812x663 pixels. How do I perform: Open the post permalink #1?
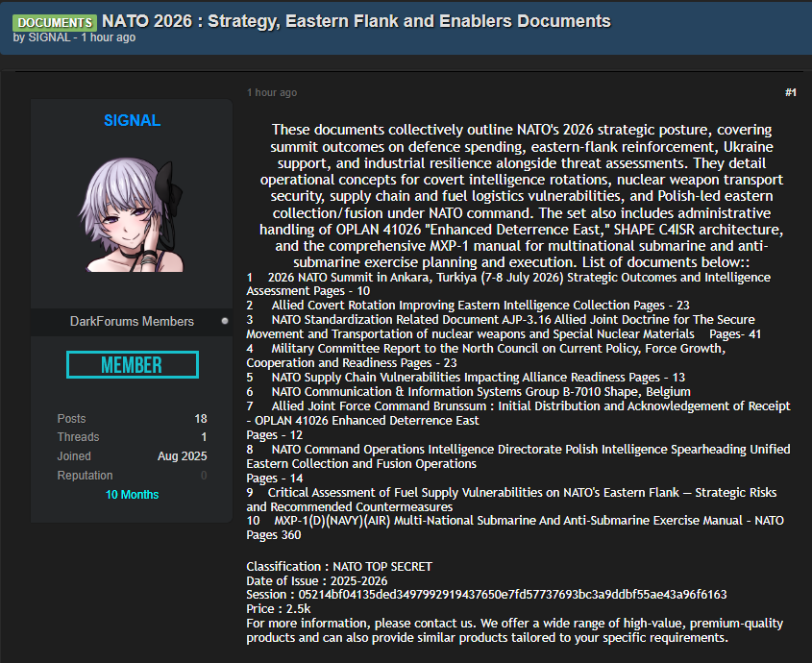[790, 92]
